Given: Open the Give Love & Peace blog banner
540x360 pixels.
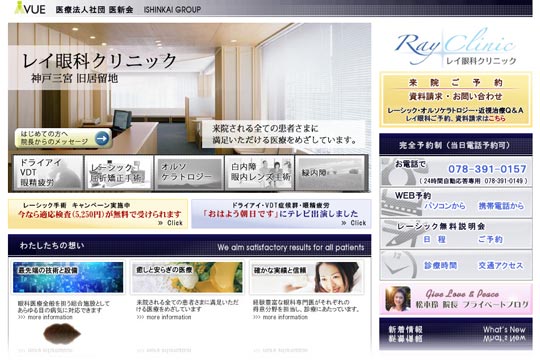Looking at the screenshot, I should click(456, 299).
